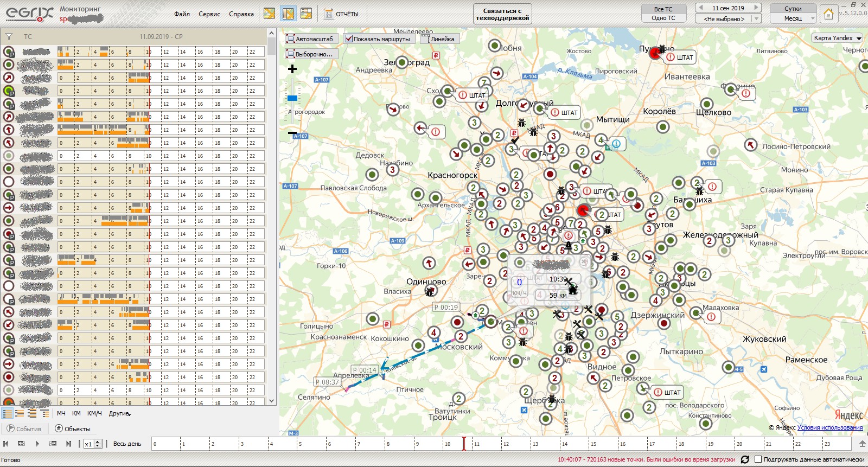Open the Условия использования link

click(x=829, y=427)
